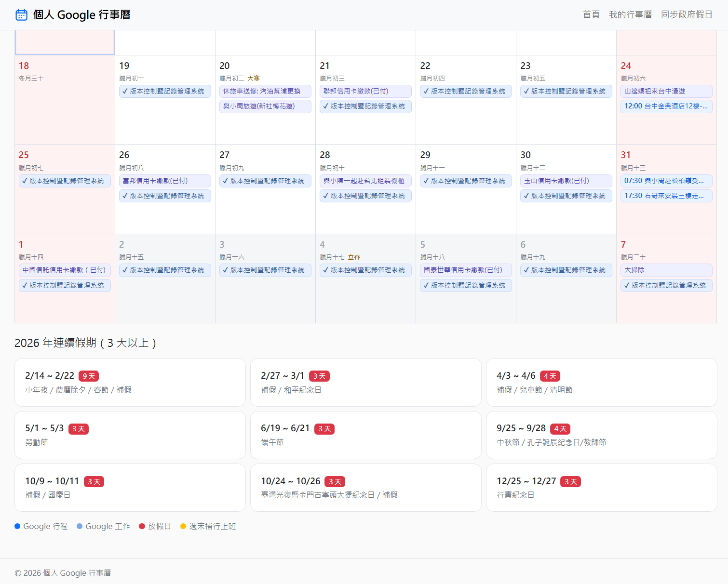Open the 17:30 石哥來安裝 event
This screenshot has height=584, width=728.
click(666, 196)
